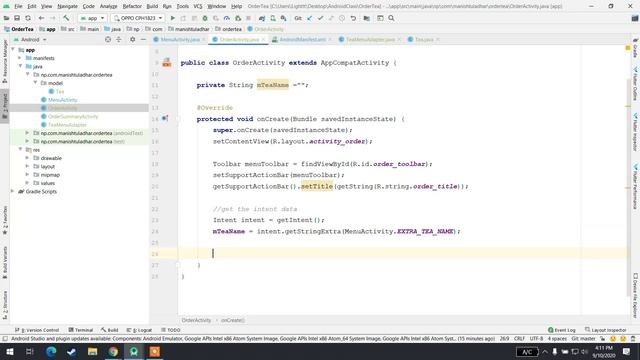
Task: Open the TODO tool window
Action: pyautogui.click(x=171, y=330)
